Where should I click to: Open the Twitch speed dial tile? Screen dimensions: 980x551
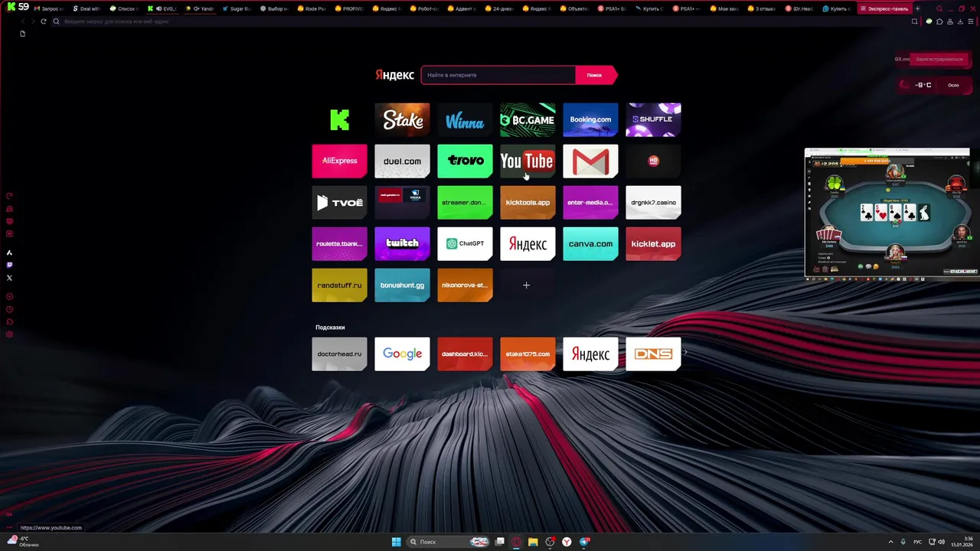pyautogui.click(x=402, y=244)
